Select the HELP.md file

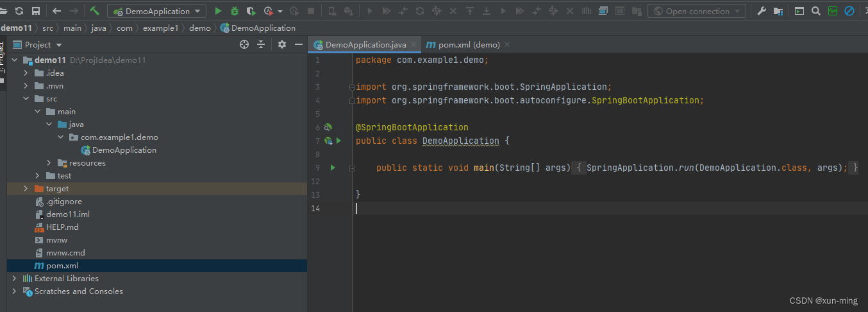click(62, 227)
